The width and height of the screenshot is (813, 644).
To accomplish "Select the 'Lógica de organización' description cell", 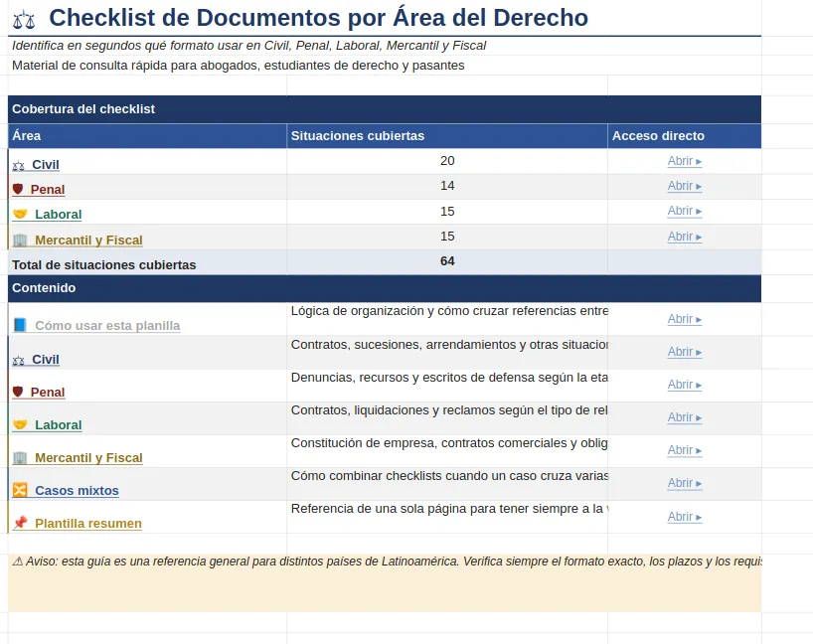I will pos(447,319).
